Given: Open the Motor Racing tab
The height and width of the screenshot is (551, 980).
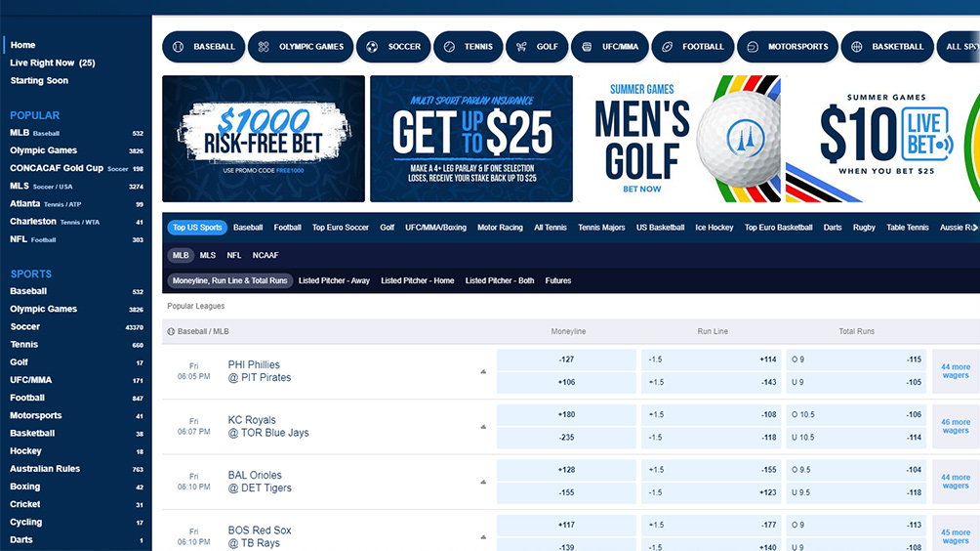Looking at the screenshot, I should (x=500, y=228).
